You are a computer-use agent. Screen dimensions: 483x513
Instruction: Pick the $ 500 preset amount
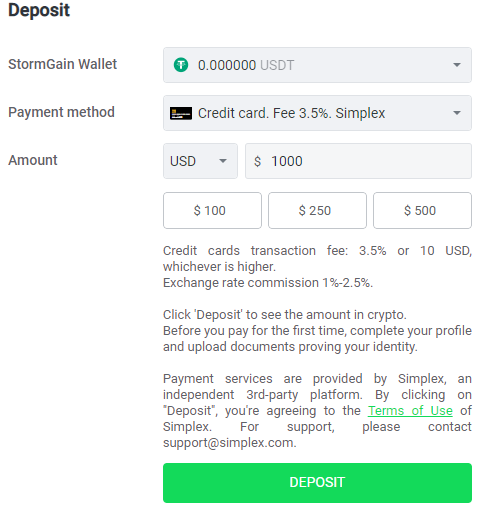(422, 210)
